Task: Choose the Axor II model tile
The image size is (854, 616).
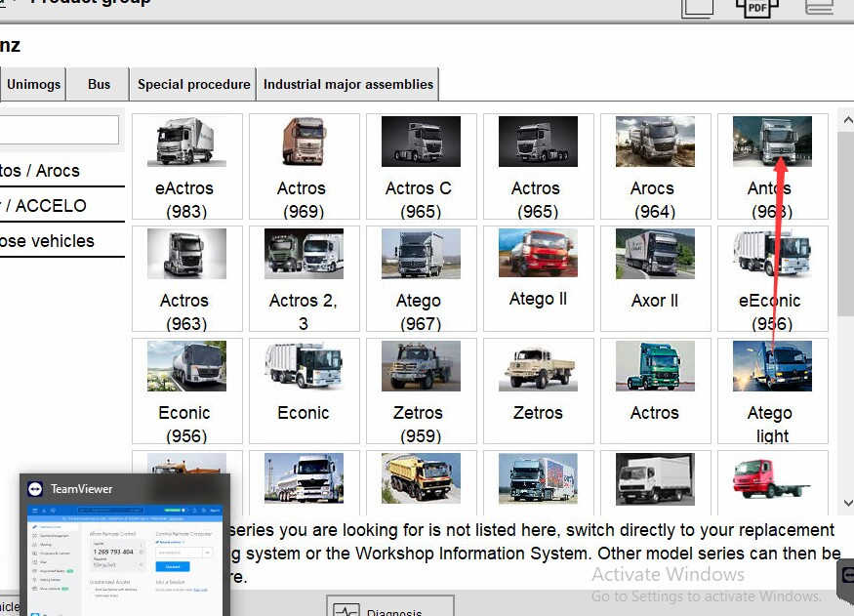Action: point(655,279)
